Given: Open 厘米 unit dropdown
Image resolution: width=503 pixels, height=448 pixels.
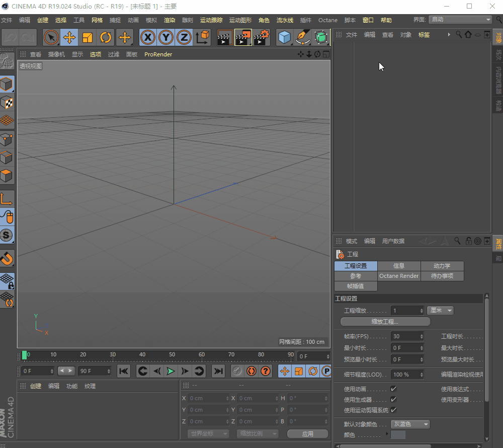Looking at the screenshot, I should (x=441, y=310).
